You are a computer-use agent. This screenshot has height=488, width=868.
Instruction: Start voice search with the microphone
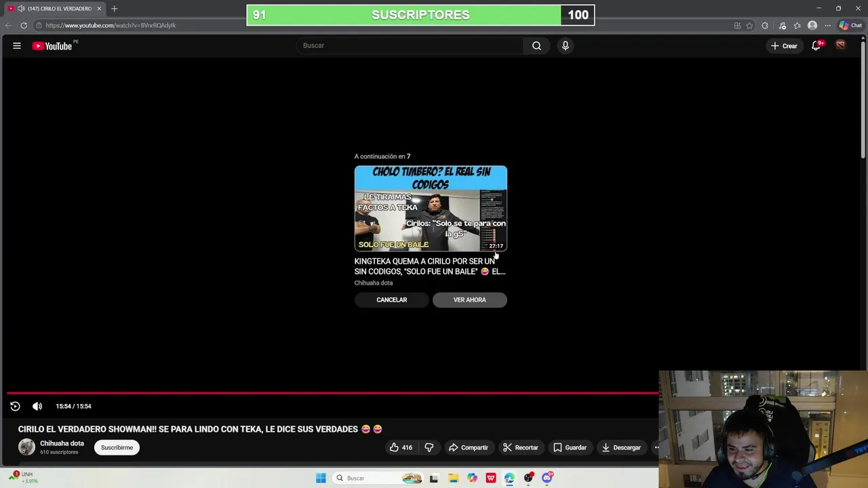(x=566, y=45)
